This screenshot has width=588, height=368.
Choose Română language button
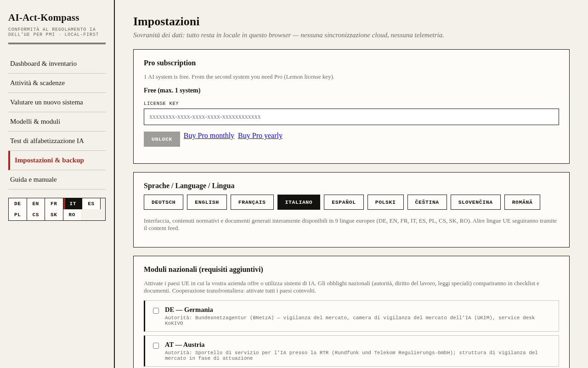click(x=522, y=202)
